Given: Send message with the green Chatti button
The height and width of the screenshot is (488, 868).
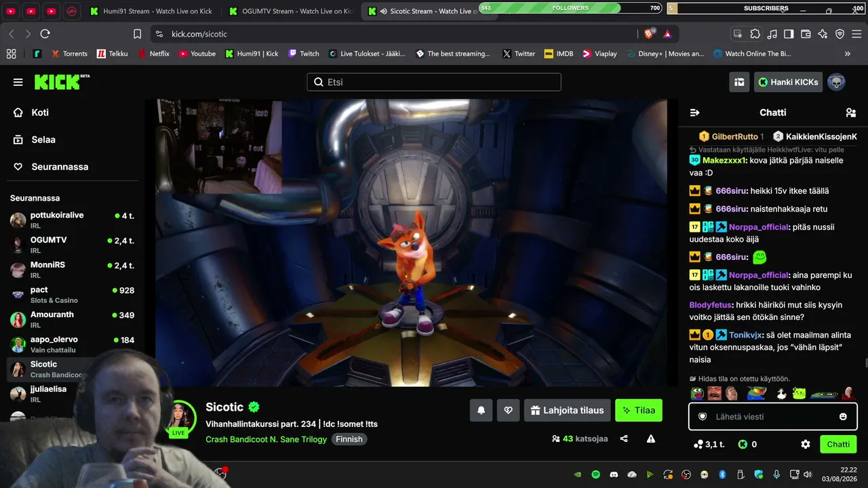Looking at the screenshot, I should [838, 445].
